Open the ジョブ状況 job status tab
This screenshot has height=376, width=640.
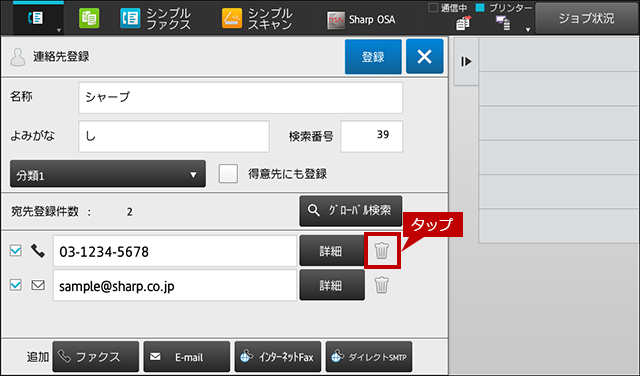click(586, 18)
